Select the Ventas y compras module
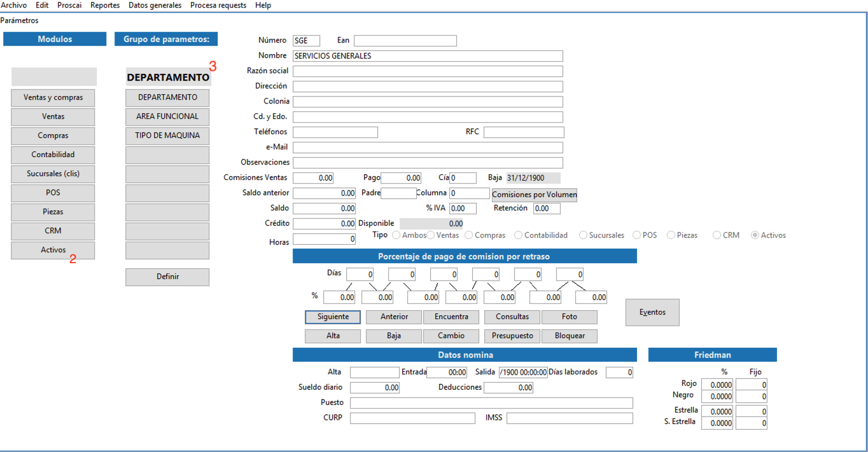Screen dimensions: 868x452 pyautogui.click(x=53, y=98)
